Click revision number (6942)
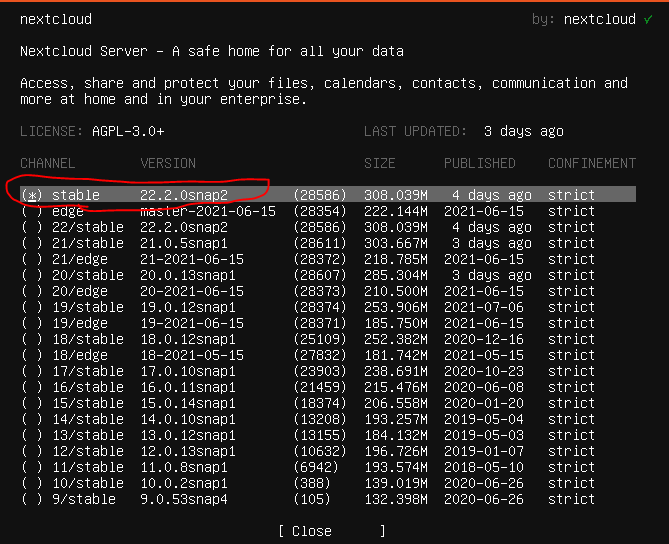 click(x=316, y=467)
